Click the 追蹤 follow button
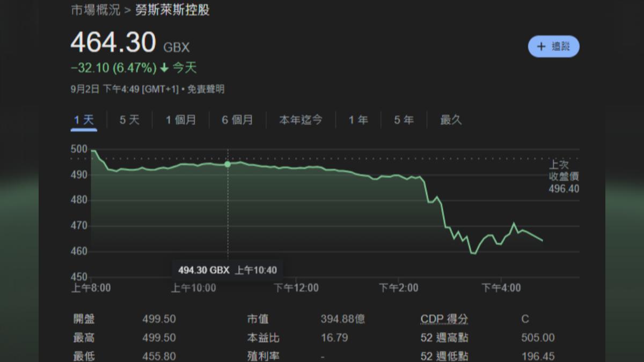The image size is (644, 362). pos(554,47)
